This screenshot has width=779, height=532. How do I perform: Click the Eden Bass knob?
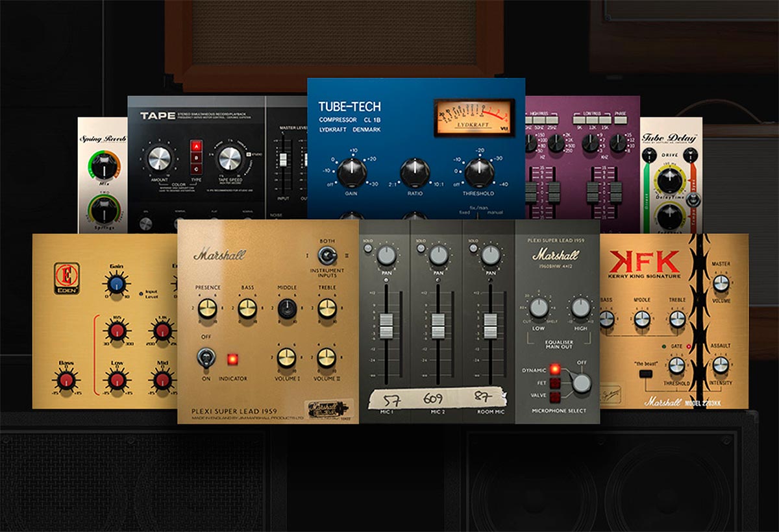(x=66, y=380)
